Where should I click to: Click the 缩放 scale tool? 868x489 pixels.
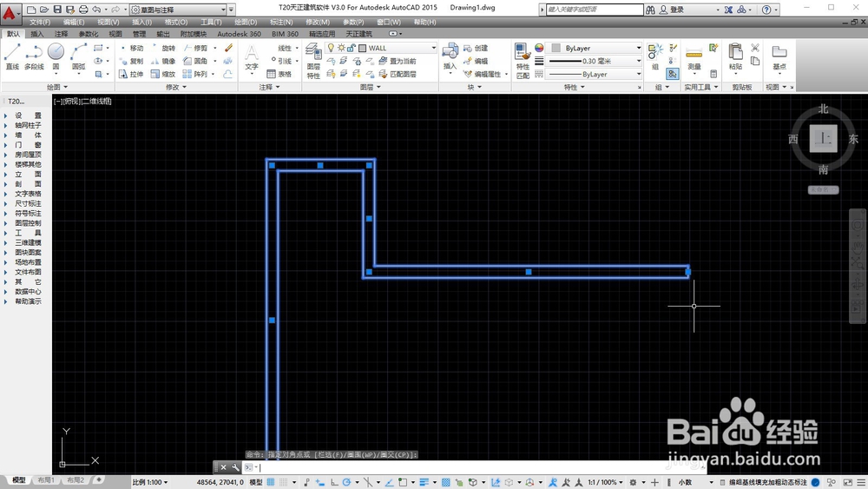pos(163,74)
